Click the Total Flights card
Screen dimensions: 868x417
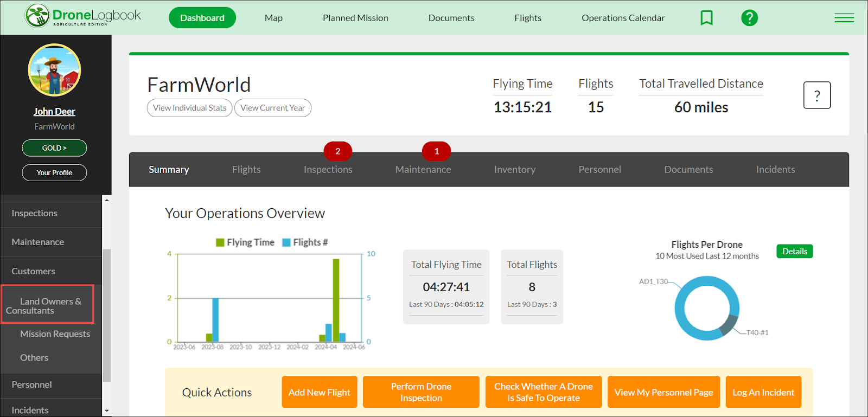pos(532,287)
